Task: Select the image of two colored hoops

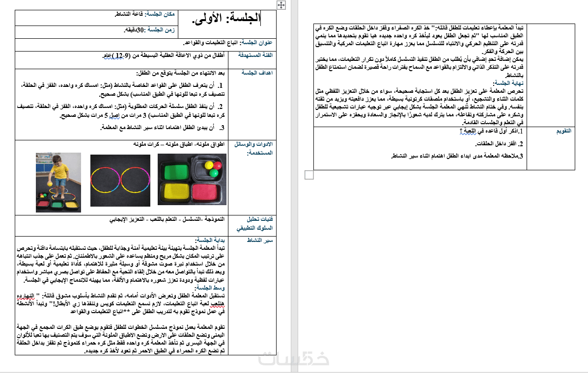Action: [120, 181]
